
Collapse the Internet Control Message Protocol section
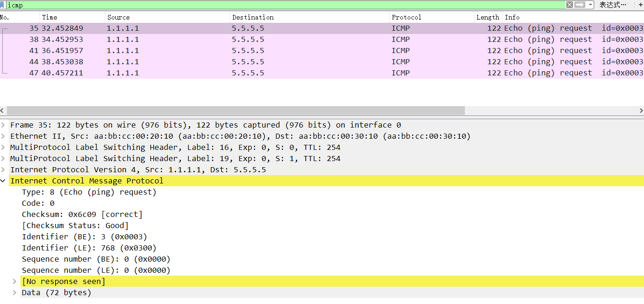3,181
